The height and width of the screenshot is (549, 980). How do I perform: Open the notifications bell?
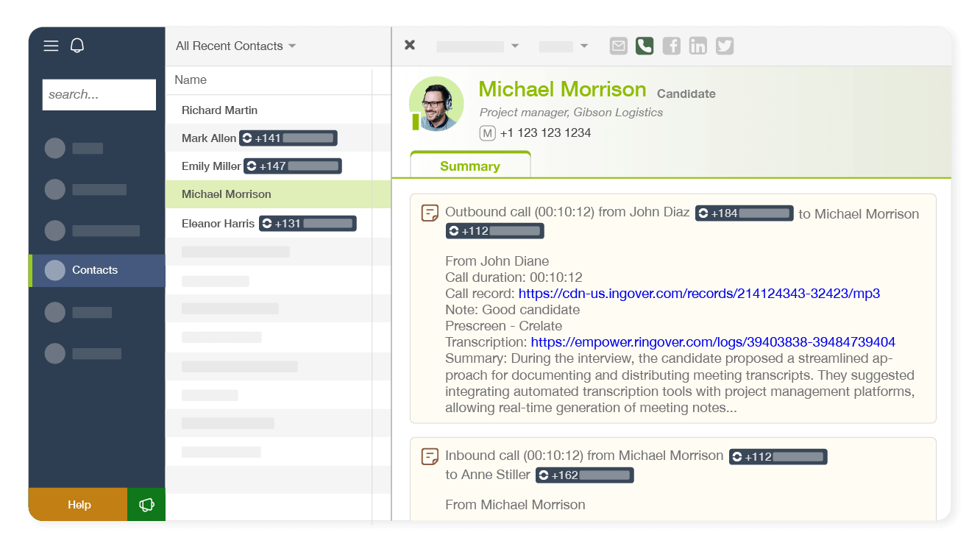click(x=77, y=45)
